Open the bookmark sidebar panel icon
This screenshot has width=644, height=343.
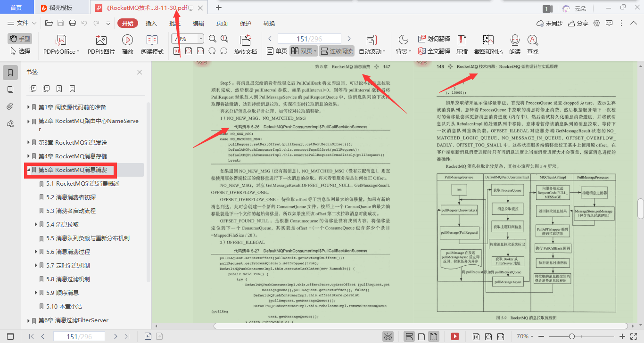[x=10, y=73]
